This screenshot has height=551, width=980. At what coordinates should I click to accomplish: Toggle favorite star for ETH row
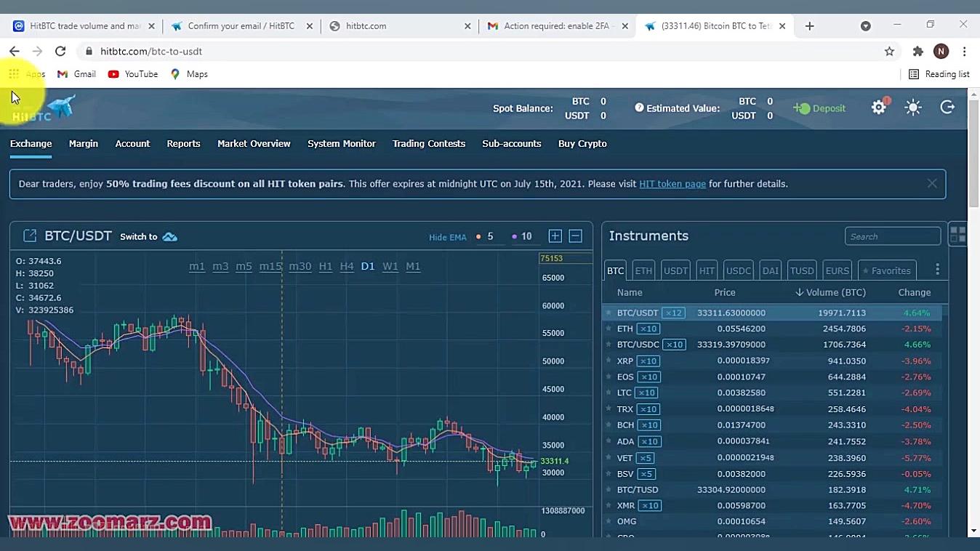click(609, 329)
